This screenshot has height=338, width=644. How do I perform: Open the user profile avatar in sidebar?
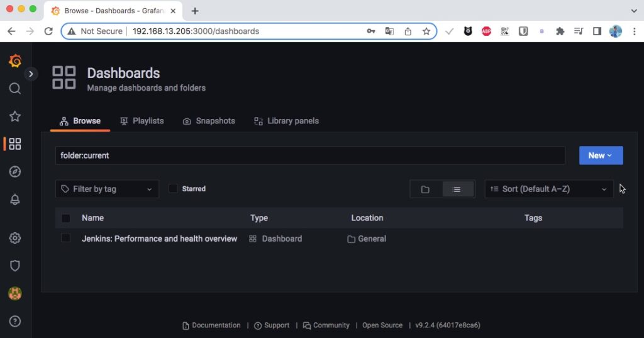(x=15, y=293)
